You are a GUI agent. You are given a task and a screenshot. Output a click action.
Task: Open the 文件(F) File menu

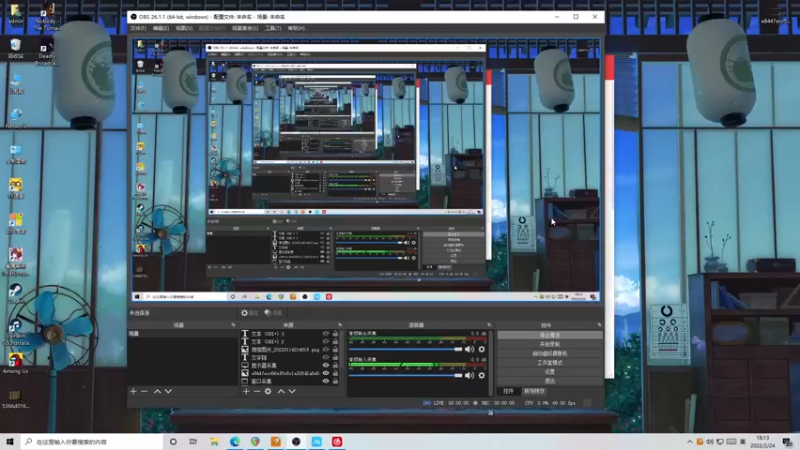tap(138, 28)
